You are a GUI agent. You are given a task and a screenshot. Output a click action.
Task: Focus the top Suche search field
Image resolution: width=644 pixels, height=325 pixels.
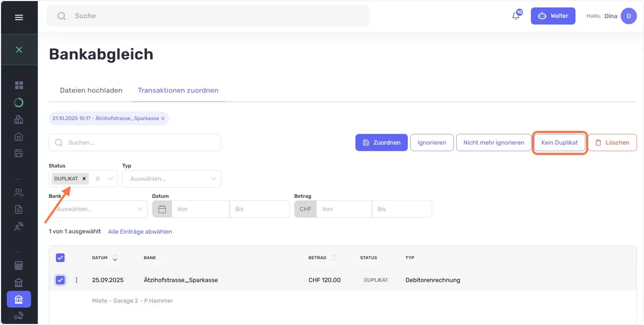[208, 16]
